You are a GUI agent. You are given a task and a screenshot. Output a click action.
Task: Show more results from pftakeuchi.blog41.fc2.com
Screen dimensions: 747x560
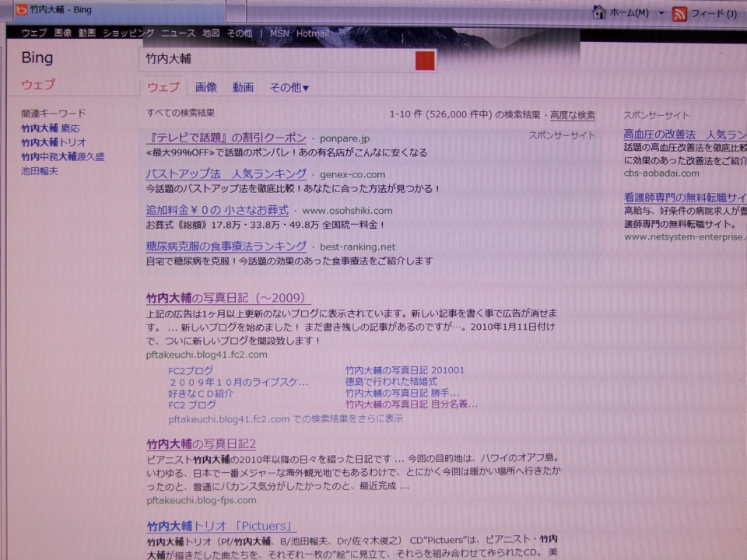point(286,419)
